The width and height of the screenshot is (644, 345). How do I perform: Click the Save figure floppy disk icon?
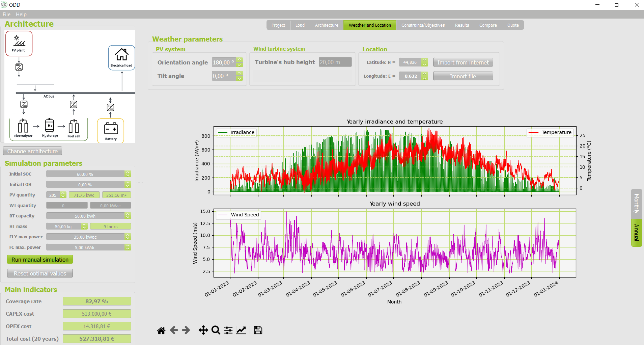(258, 330)
